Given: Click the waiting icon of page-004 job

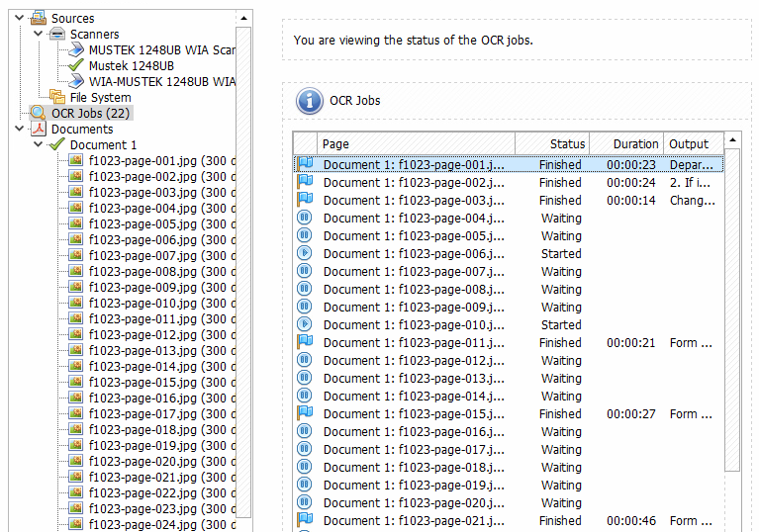Looking at the screenshot, I should click(x=305, y=218).
